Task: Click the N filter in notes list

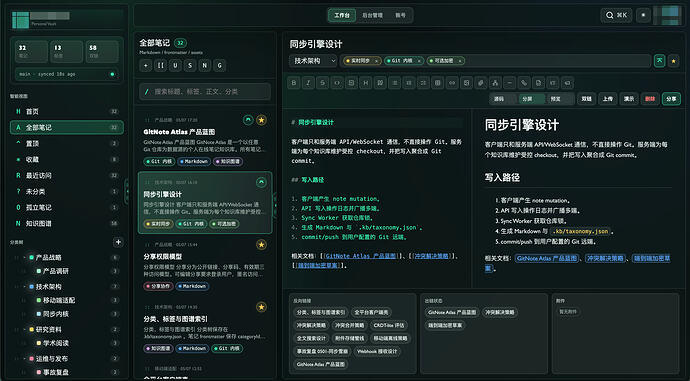Action: [205, 66]
